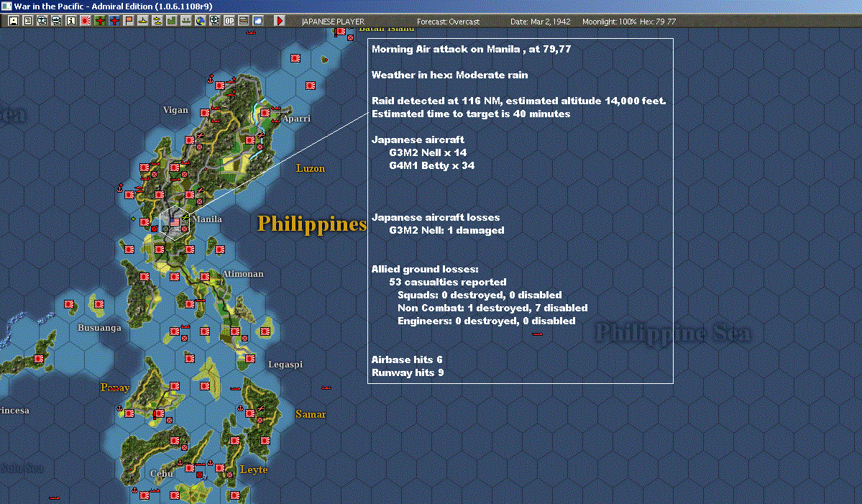Click the Cebu map label
Viewport: 862px width, 504px height.
coord(162,473)
